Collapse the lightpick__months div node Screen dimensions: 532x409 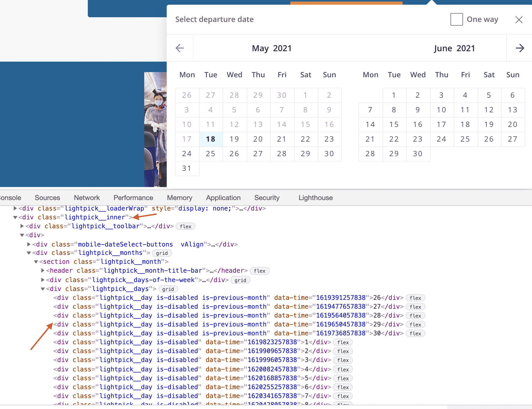coord(29,253)
